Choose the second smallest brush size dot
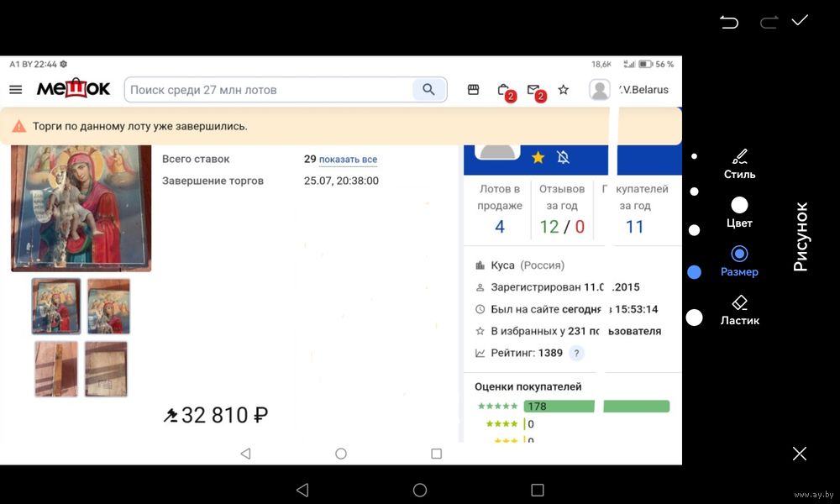Viewport: 840px width, 504px height. [695, 192]
